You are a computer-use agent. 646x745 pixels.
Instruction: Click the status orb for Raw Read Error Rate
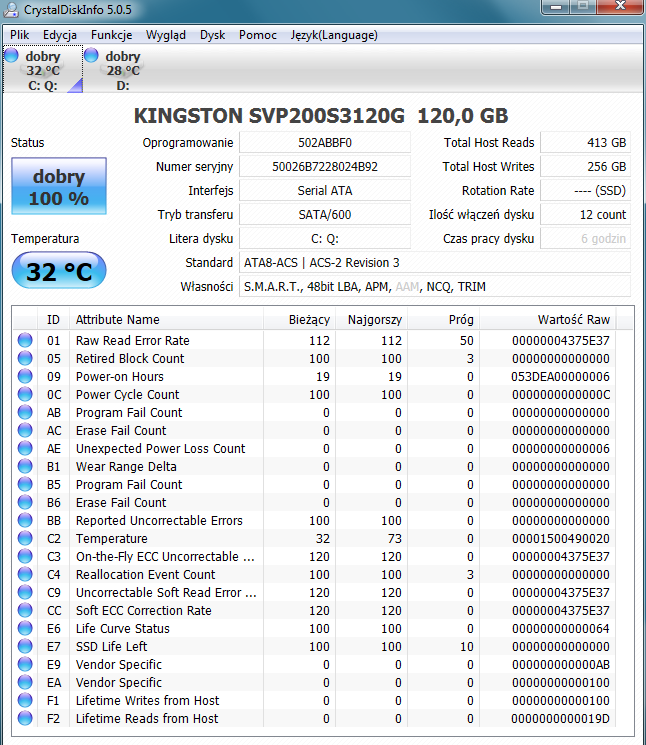tap(25, 340)
